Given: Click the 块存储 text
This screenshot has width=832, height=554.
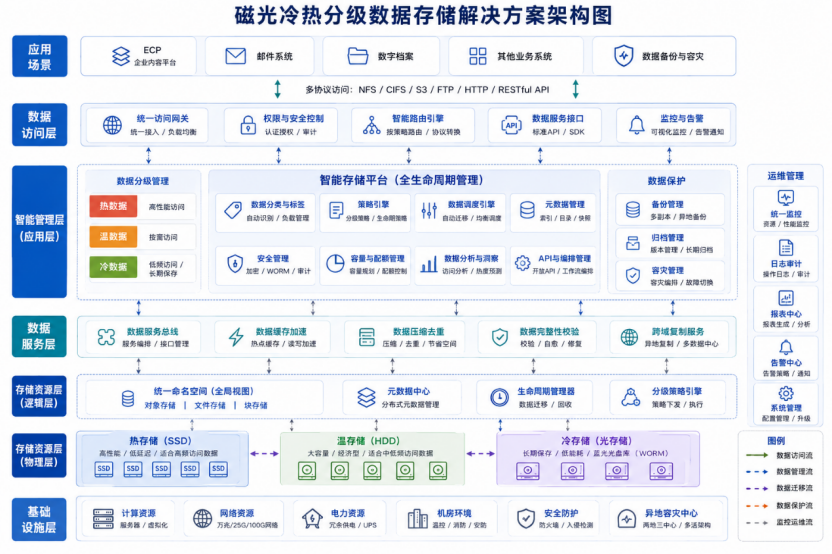Looking at the screenshot, I should [256, 405].
